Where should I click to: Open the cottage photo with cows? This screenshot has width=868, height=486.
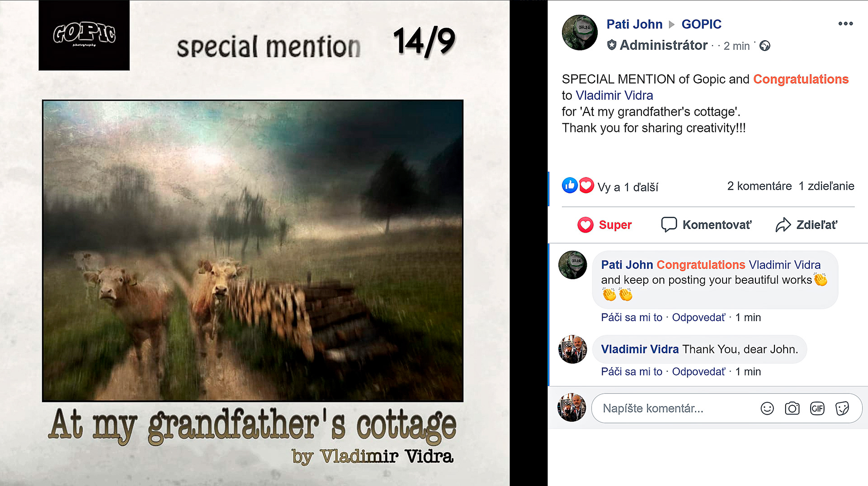[x=253, y=251]
